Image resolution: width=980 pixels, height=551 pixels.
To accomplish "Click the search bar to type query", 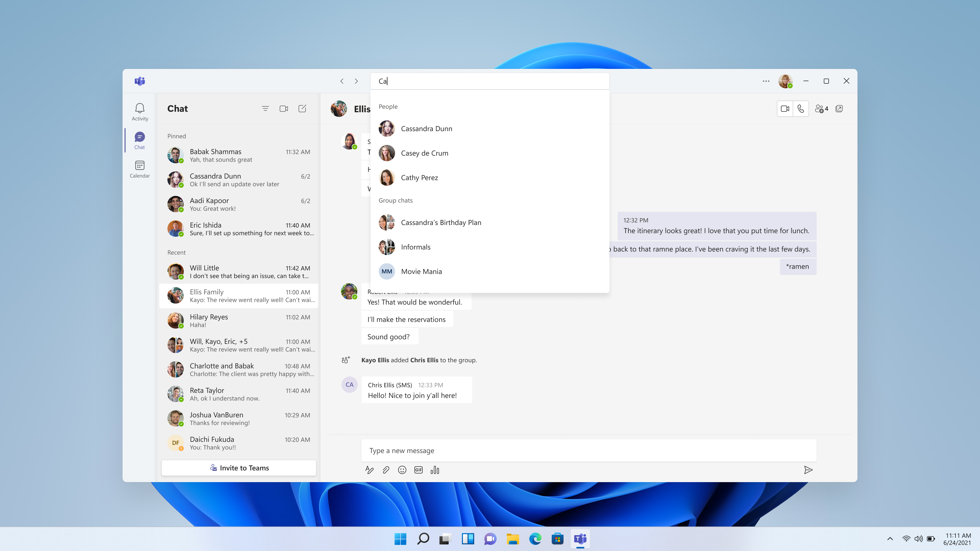I will (490, 81).
